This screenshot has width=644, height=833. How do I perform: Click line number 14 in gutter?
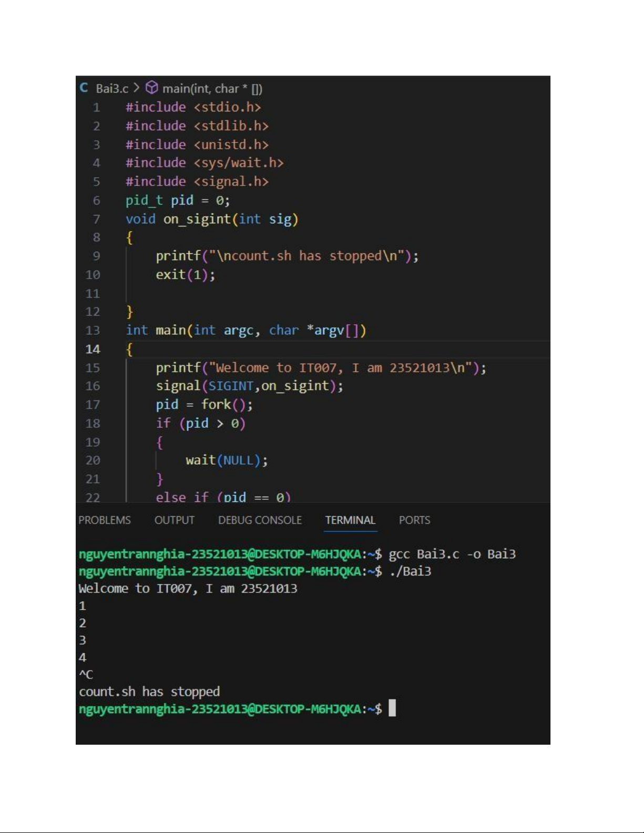pyautogui.click(x=93, y=349)
